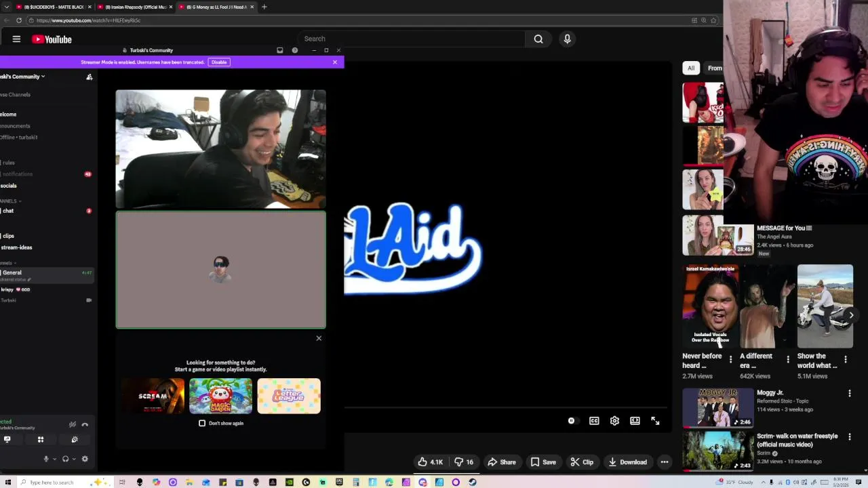Click into the YouTube search field
The width and height of the screenshot is (868, 488).
click(412, 39)
